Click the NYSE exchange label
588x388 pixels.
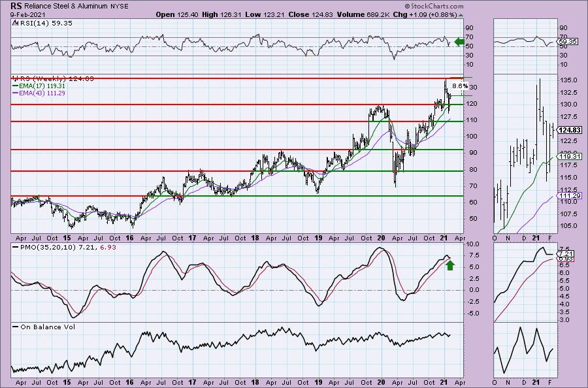pos(120,7)
